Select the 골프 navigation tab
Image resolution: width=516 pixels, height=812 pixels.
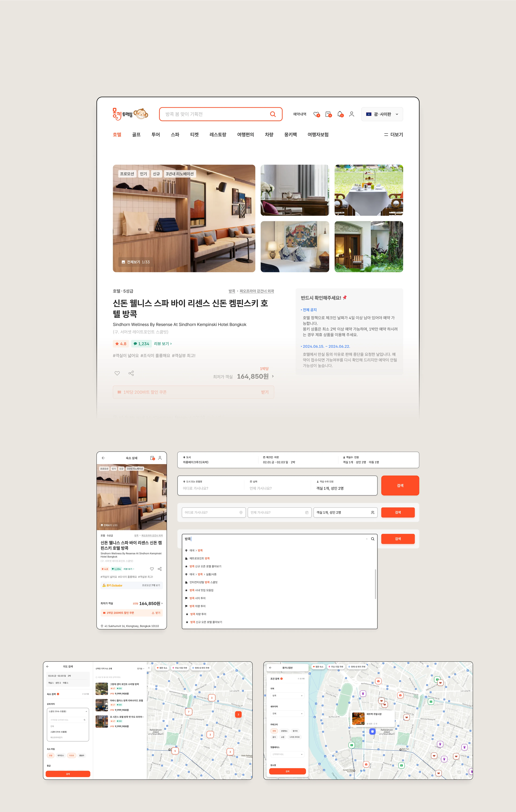(x=136, y=135)
